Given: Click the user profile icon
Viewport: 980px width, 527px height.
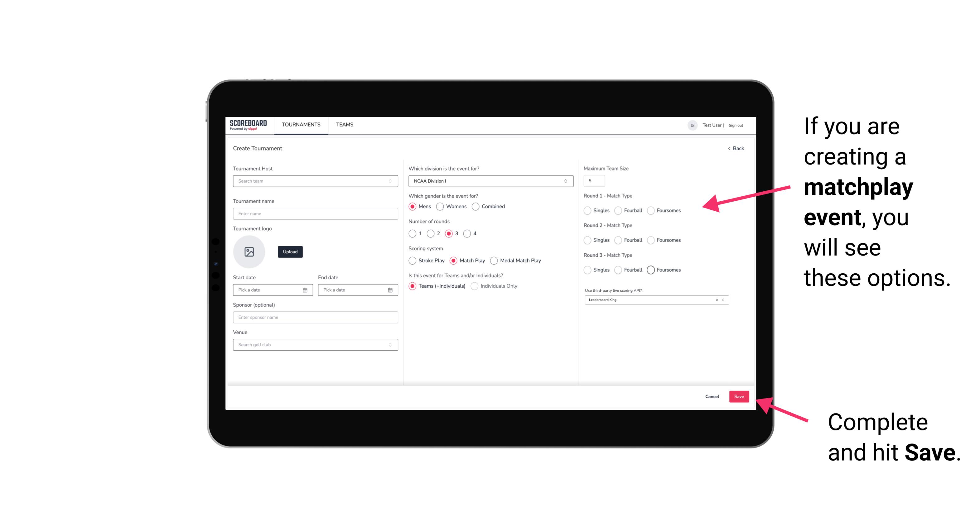Looking at the screenshot, I should click(x=692, y=125).
